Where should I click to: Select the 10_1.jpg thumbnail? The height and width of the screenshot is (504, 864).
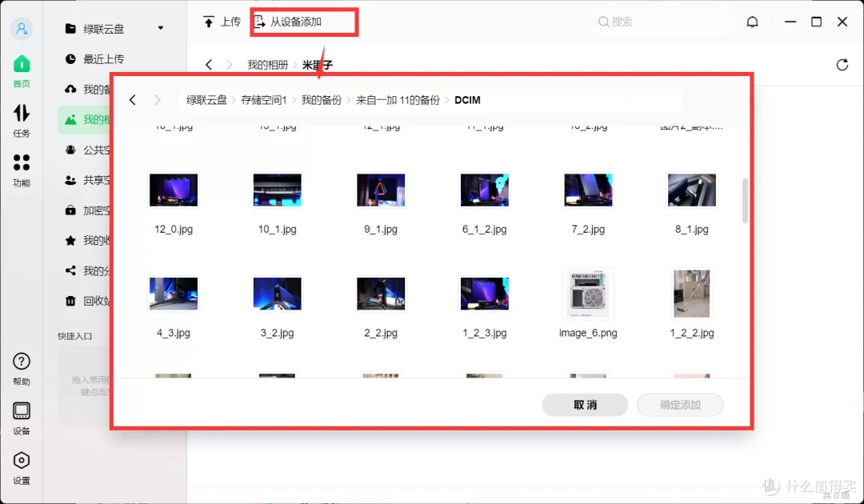(x=277, y=190)
